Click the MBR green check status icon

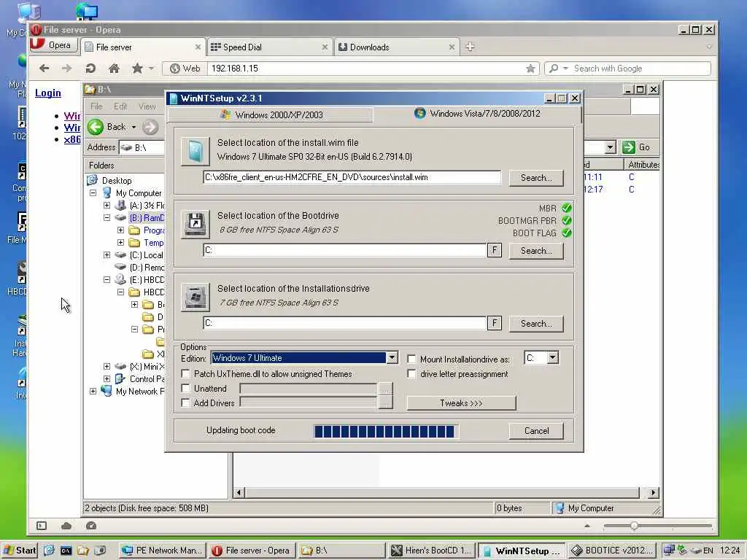(566, 208)
